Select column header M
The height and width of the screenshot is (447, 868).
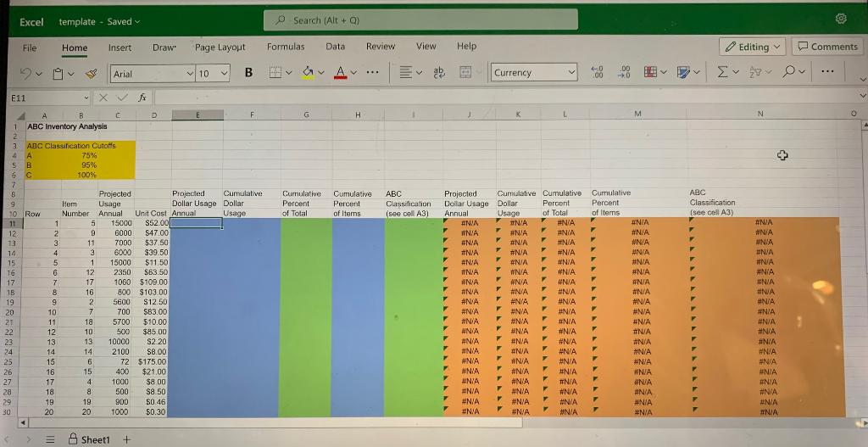coord(637,114)
